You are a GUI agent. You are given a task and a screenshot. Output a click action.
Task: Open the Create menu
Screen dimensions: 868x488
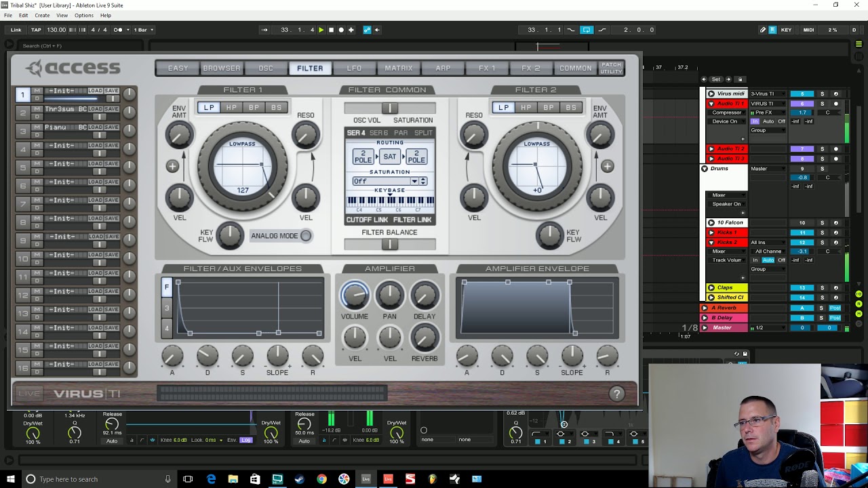(x=42, y=15)
